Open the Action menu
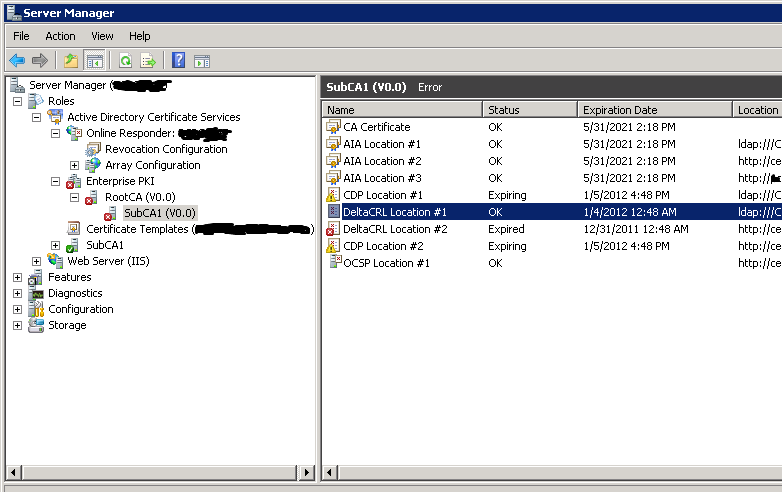Image resolution: width=782 pixels, height=492 pixels. coord(60,36)
